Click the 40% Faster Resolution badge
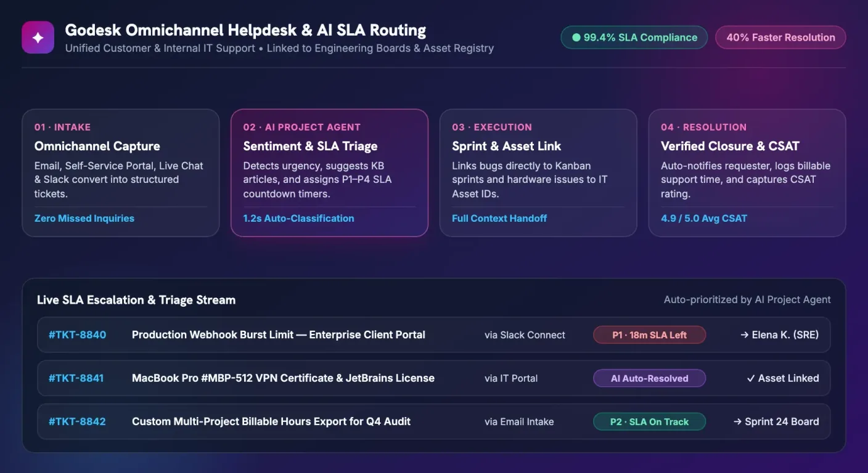The height and width of the screenshot is (473, 868). (x=780, y=38)
